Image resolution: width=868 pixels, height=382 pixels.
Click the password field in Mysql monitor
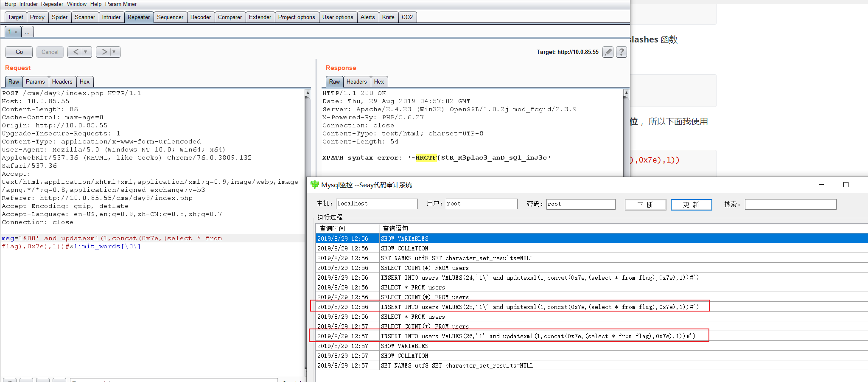point(581,204)
